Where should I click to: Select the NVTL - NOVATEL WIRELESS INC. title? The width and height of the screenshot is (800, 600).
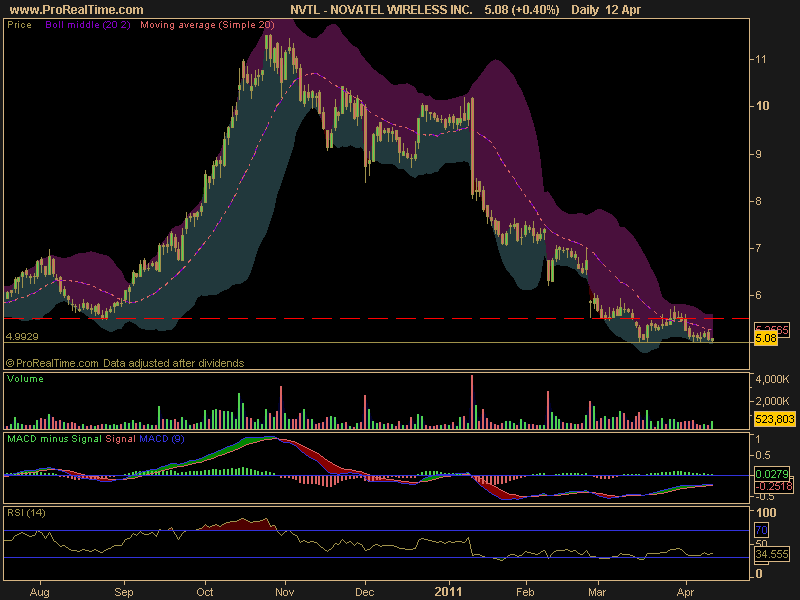pos(381,10)
